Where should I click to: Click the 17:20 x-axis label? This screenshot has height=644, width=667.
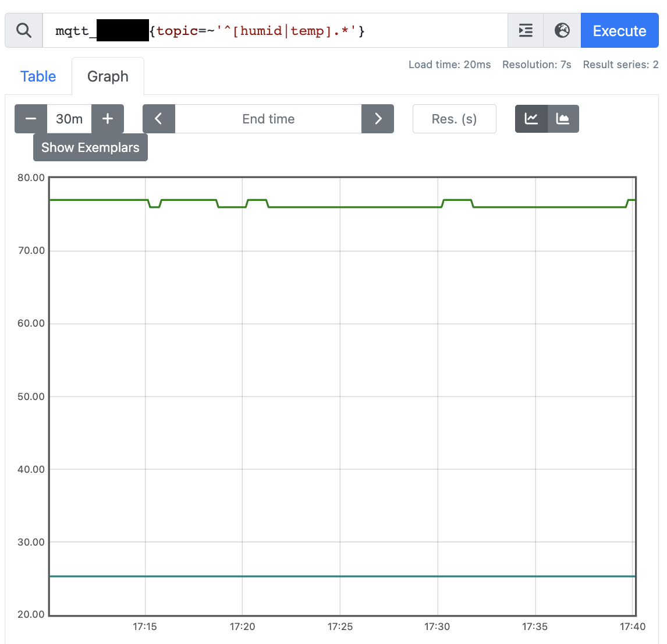(x=243, y=627)
